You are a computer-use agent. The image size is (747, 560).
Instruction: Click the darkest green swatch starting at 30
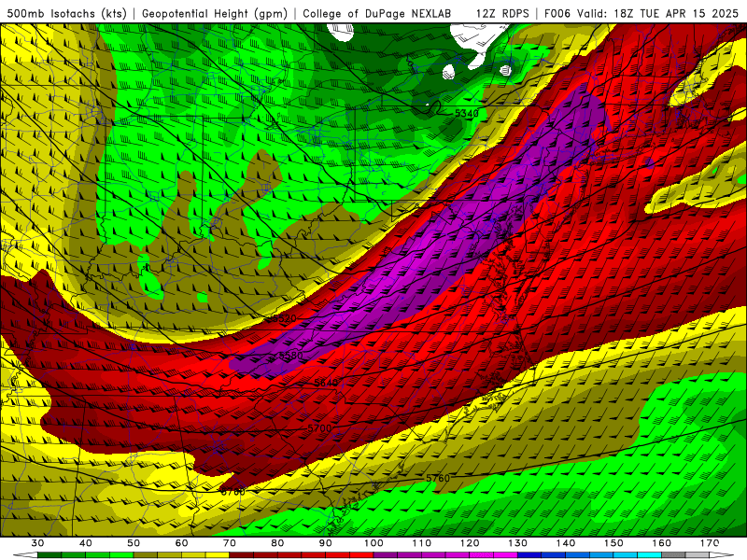pos(49,555)
